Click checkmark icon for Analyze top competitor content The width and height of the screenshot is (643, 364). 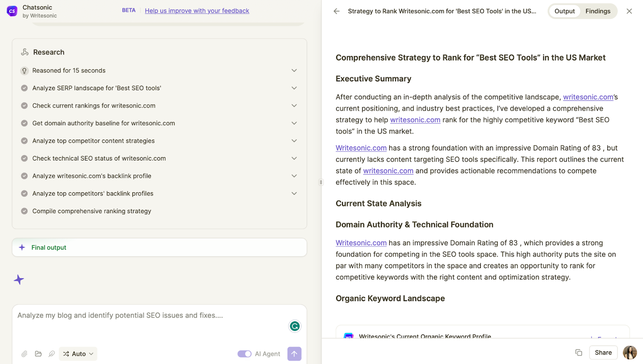24,141
